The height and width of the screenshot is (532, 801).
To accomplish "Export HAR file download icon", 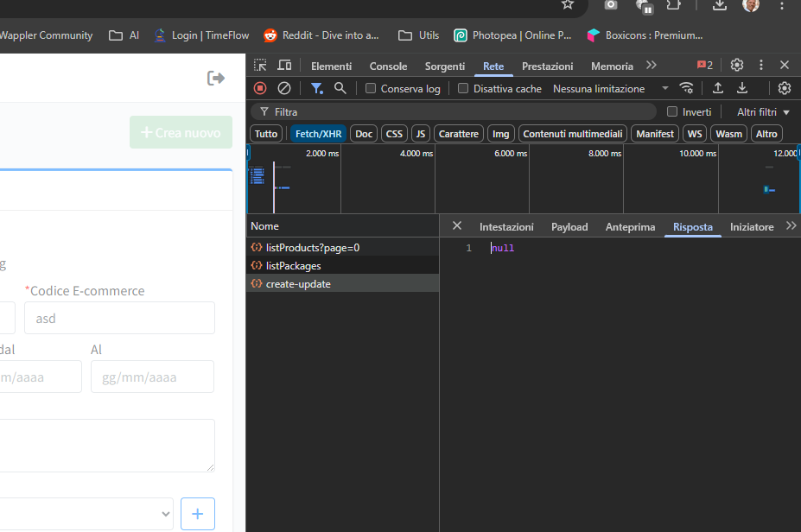I will click(x=742, y=88).
